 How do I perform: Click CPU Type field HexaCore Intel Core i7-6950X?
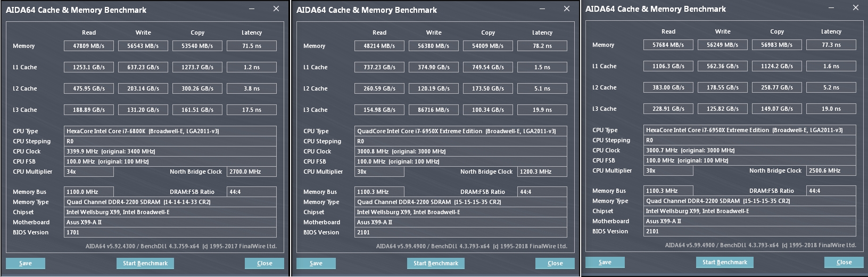click(750, 130)
